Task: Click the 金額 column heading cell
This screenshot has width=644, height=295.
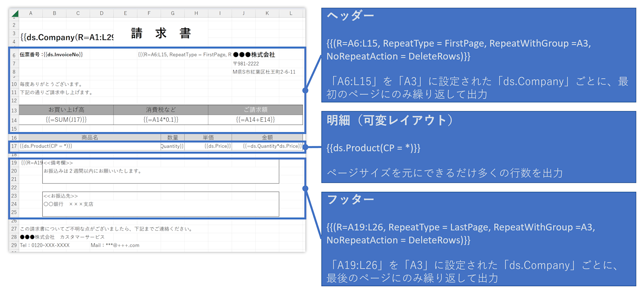Action: [267, 137]
